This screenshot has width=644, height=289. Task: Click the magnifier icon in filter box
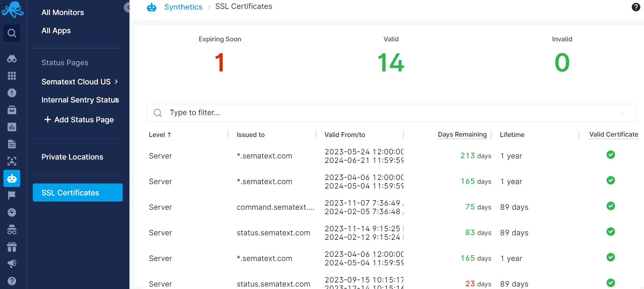coord(157,113)
